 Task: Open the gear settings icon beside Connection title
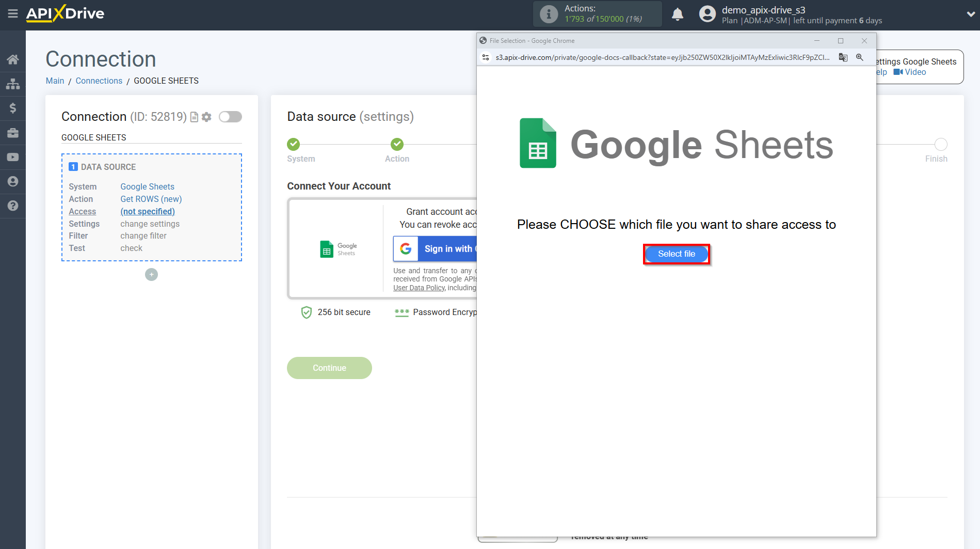click(206, 117)
